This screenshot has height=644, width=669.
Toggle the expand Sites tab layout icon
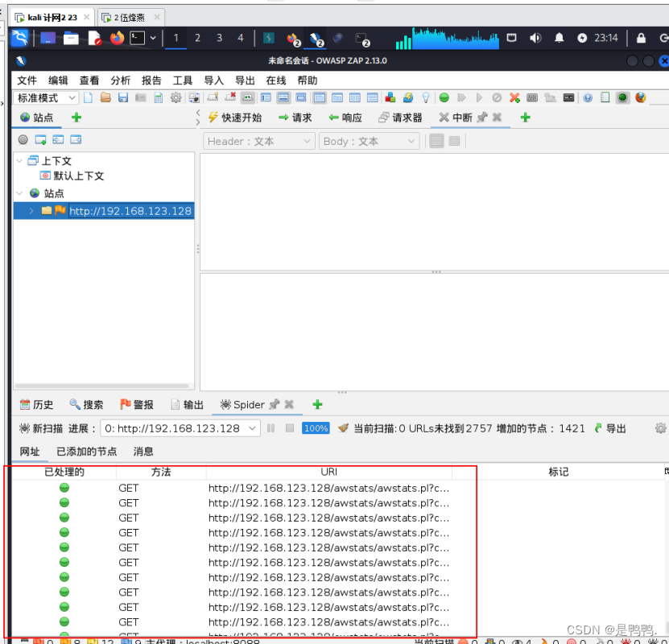[x=266, y=97]
